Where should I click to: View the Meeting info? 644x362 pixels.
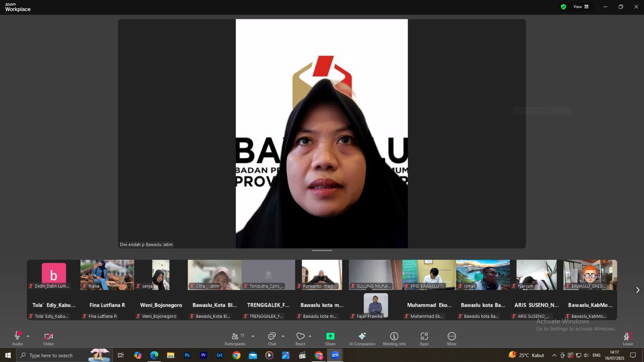tap(394, 338)
